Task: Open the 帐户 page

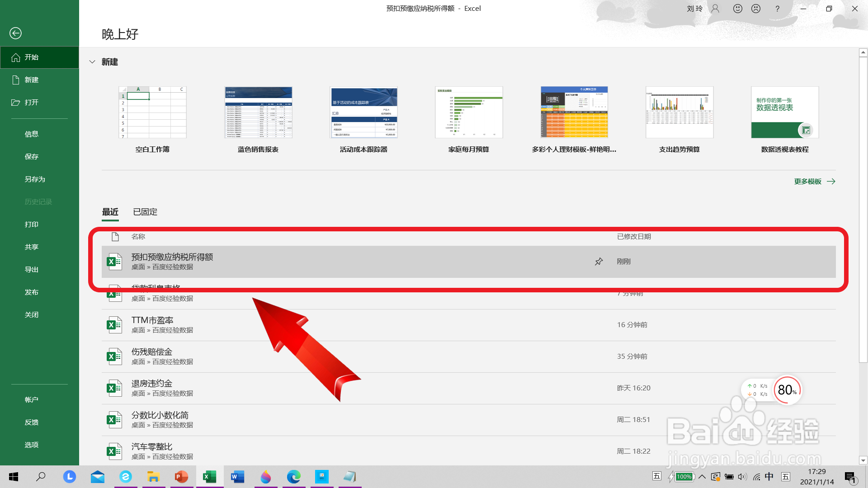Action: tap(39, 400)
